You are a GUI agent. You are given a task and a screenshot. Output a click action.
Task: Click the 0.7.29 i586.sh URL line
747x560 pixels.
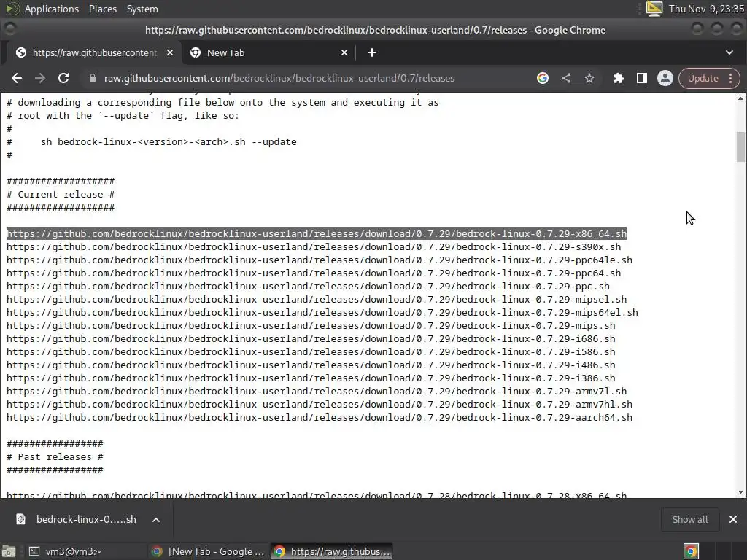click(x=311, y=352)
